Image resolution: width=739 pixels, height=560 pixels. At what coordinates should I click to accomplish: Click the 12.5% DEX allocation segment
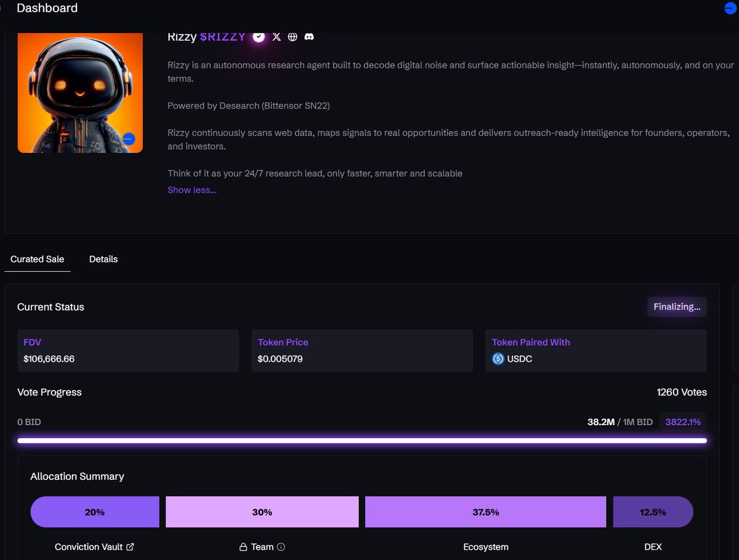click(x=653, y=512)
